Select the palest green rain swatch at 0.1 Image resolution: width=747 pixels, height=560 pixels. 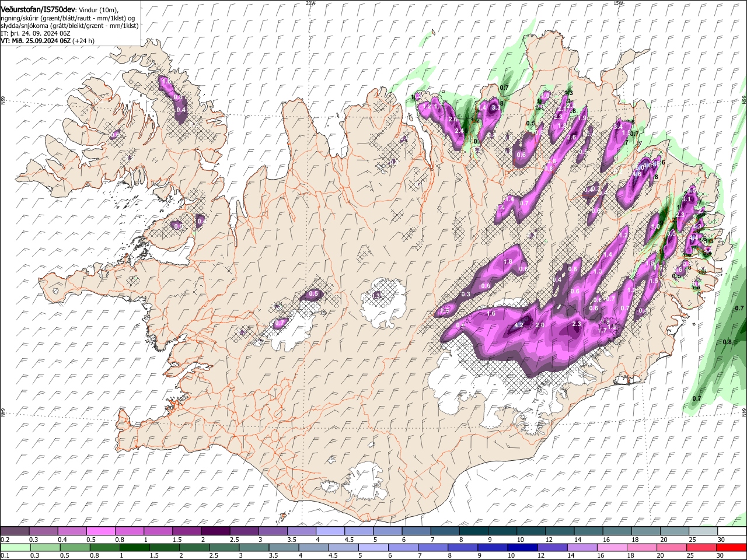15,547
